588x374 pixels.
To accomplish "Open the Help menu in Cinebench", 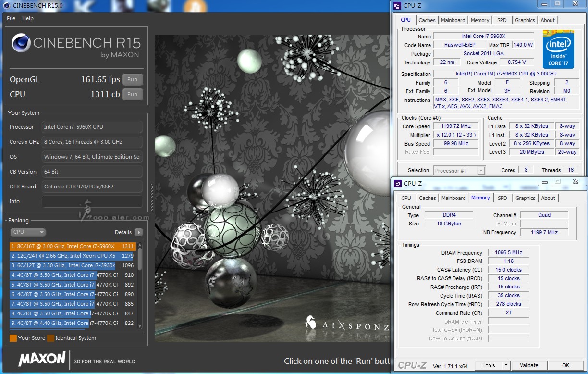I will click(x=28, y=18).
